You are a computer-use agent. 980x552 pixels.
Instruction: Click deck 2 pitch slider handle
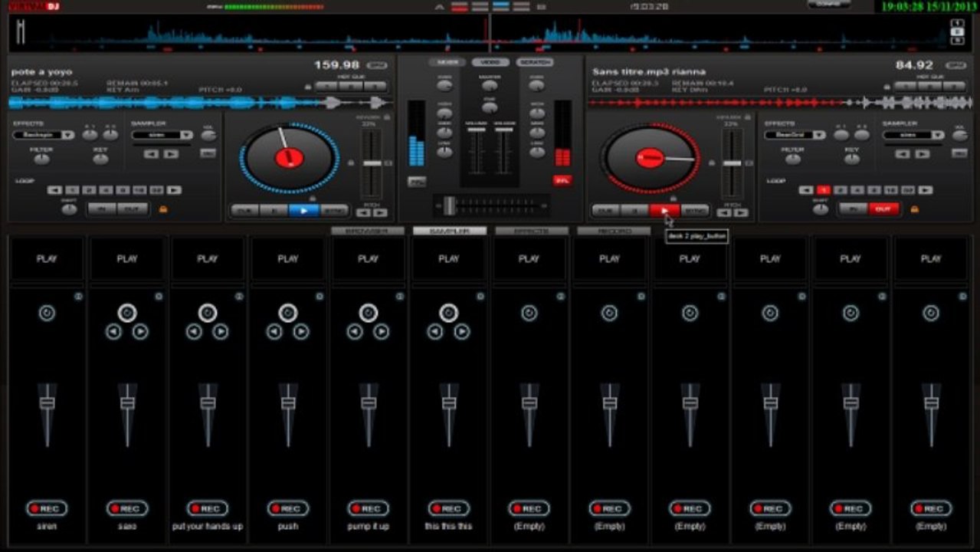point(733,163)
